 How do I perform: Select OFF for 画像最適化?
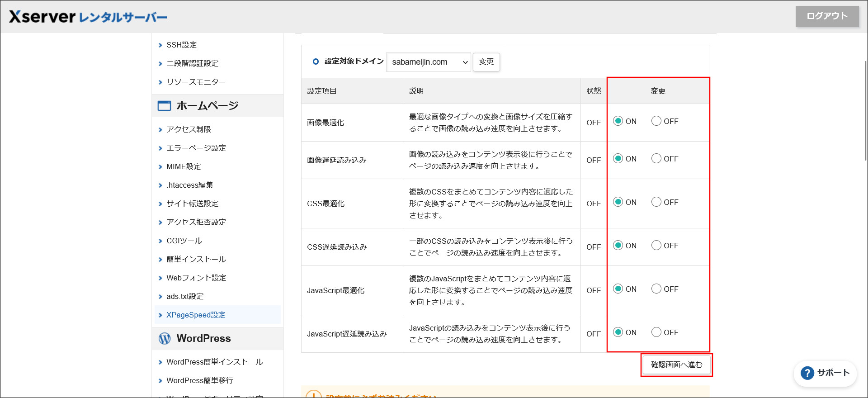pos(656,121)
